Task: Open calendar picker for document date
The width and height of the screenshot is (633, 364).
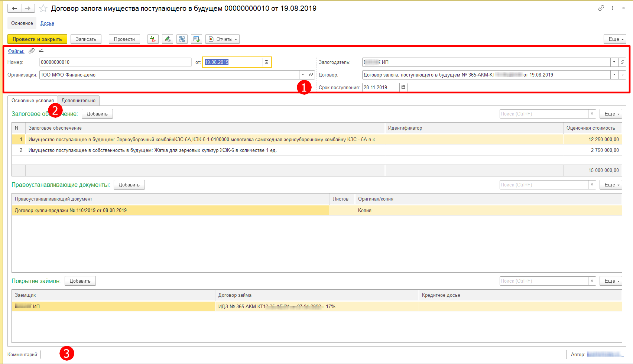Action: click(x=266, y=62)
